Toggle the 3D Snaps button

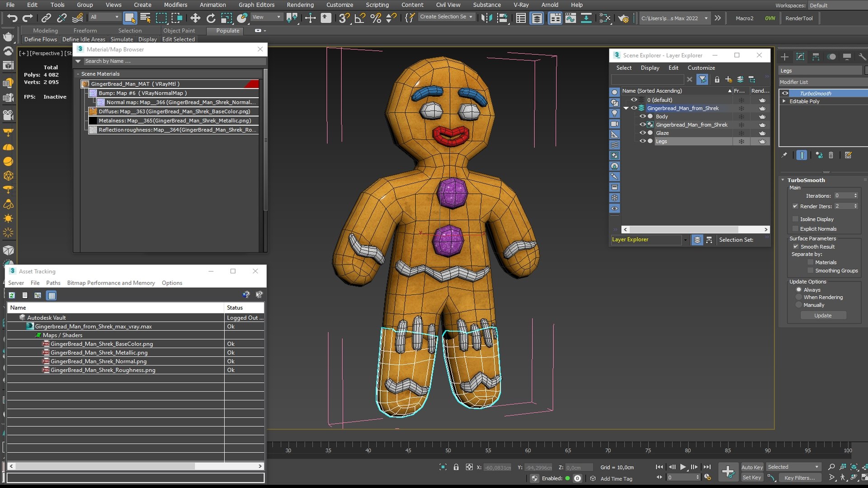[x=344, y=18]
